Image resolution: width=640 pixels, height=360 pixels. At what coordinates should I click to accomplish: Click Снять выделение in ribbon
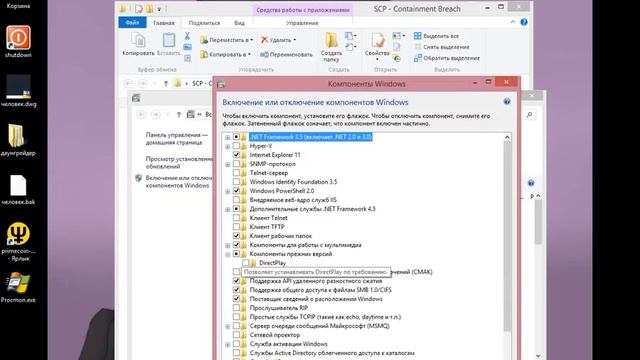coord(442,47)
